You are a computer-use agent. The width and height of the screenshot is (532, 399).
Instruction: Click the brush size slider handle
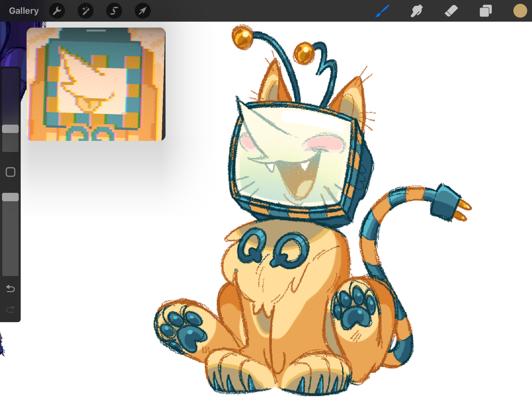[x=10, y=129]
